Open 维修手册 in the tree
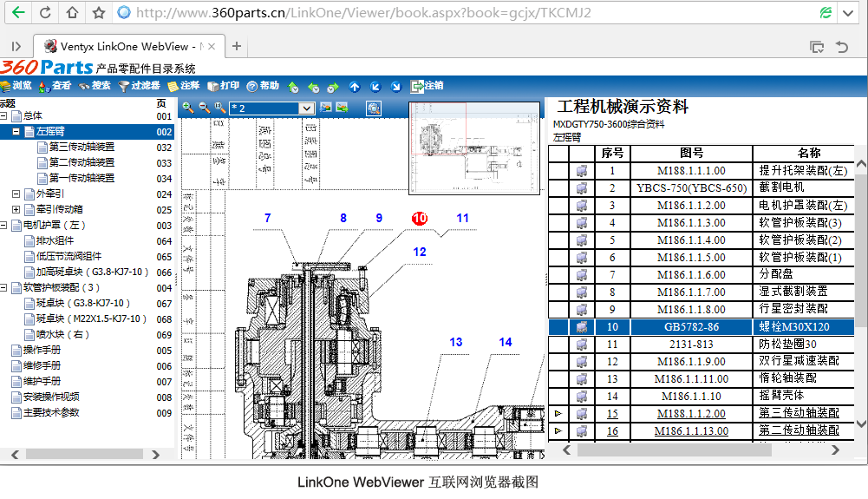The width and height of the screenshot is (868, 499). (42, 365)
